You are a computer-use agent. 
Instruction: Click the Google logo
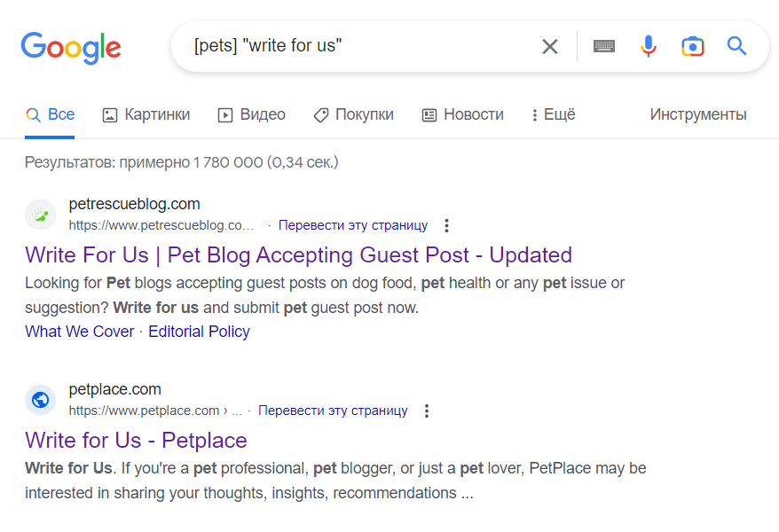(x=71, y=48)
